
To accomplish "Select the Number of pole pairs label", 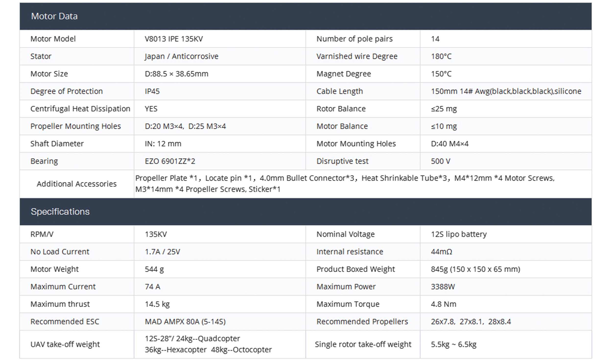I will point(354,39).
